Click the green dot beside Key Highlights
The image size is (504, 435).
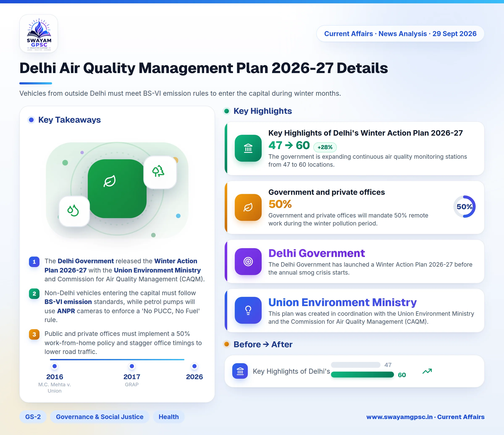[x=226, y=111]
